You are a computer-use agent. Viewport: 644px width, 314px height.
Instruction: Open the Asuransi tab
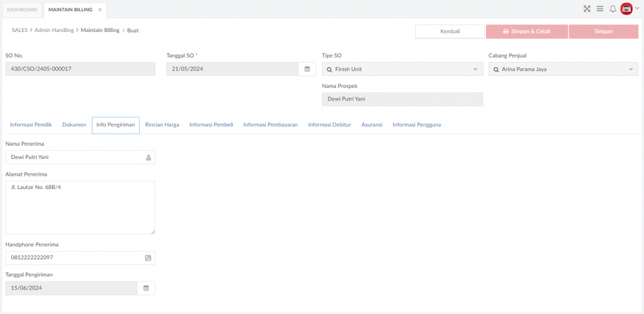pyautogui.click(x=372, y=125)
